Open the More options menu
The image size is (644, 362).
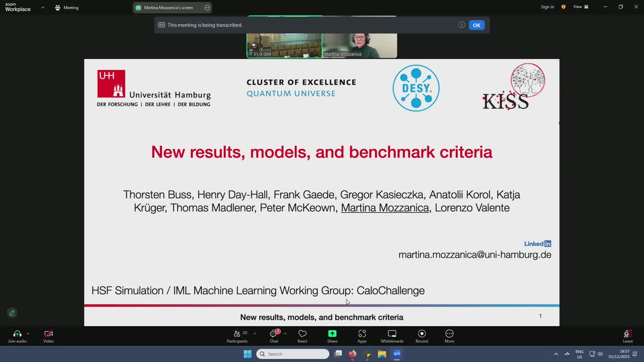tap(449, 334)
